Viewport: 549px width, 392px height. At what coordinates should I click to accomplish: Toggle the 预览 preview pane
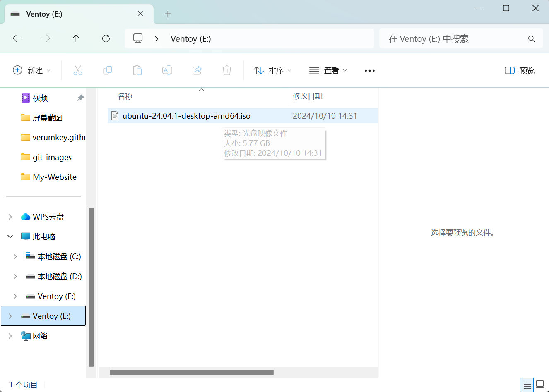click(x=520, y=70)
